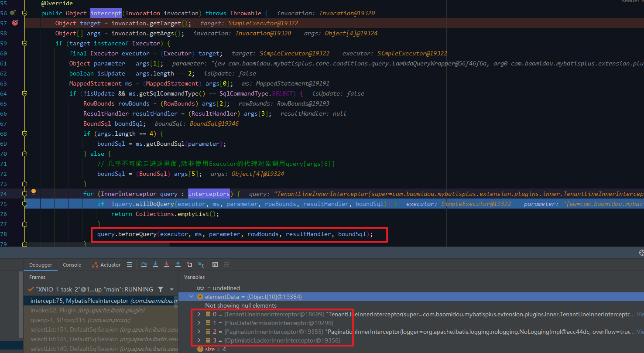
Task: Click the Step Over debugger icon
Action: pos(144,264)
